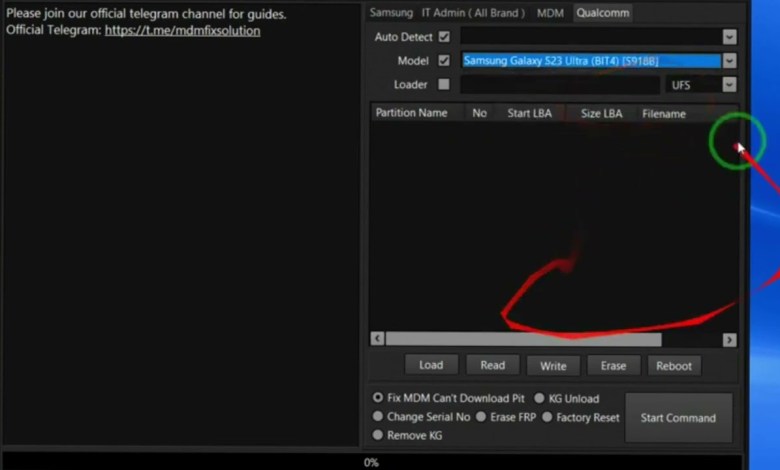
Task: Expand the Auto Detect dropdown arrow
Action: point(729,37)
